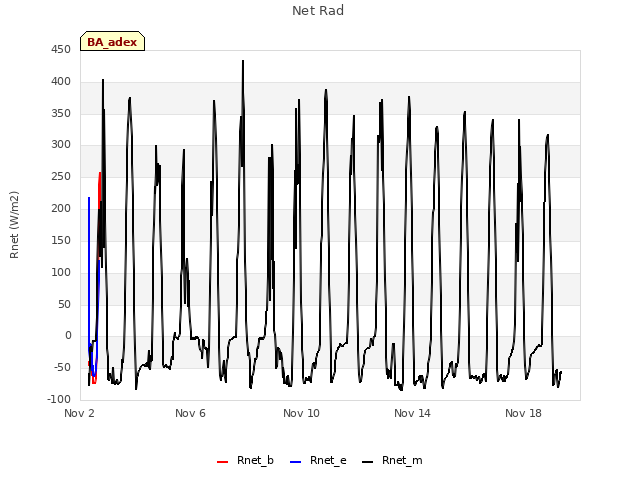Click the Nov 10 x-axis label
The width and height of the screenshot is (640, 480).
point(301,413)
